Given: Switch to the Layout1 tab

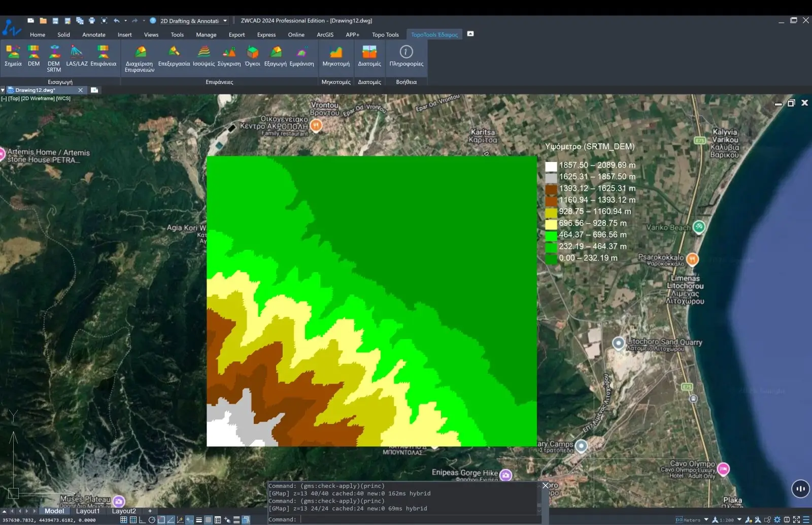Looking at the screenshot, I should click(88, 511).
